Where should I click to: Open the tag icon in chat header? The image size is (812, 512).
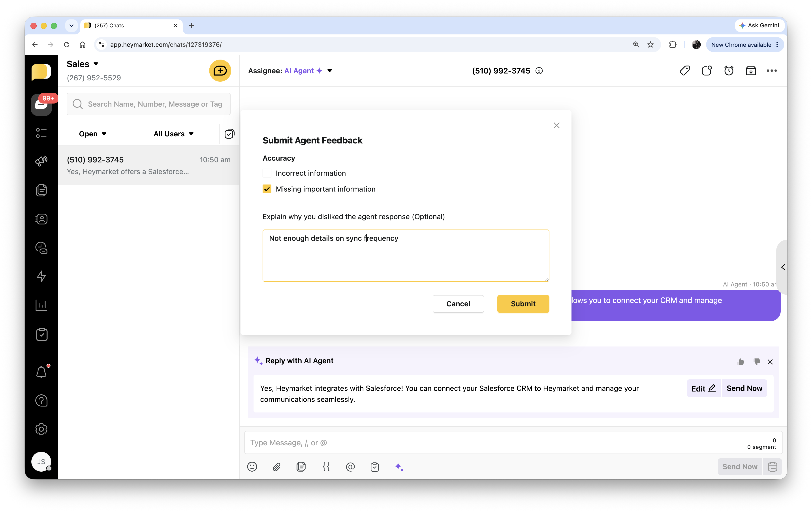pyautogui.click(x=684, y=71)
